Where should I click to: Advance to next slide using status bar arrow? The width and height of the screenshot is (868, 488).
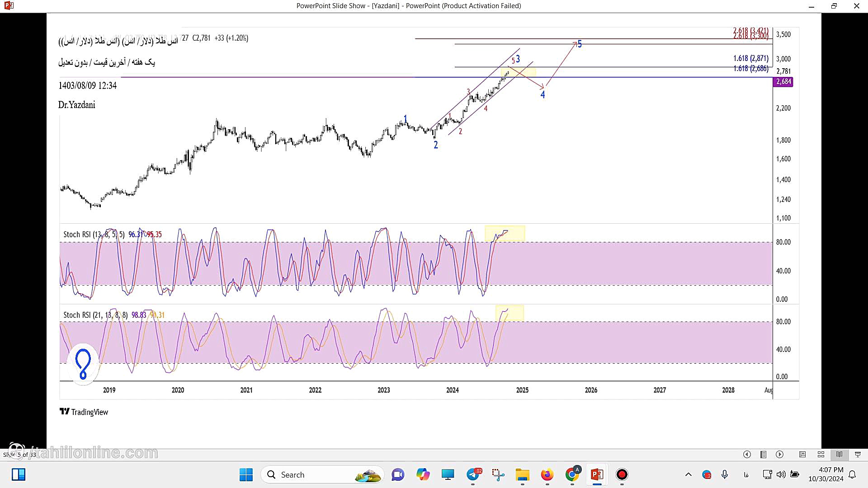click(x=779, y=455)
